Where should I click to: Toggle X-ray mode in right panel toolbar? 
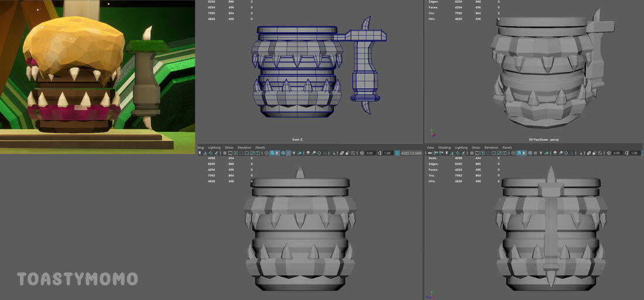point(587,153)
